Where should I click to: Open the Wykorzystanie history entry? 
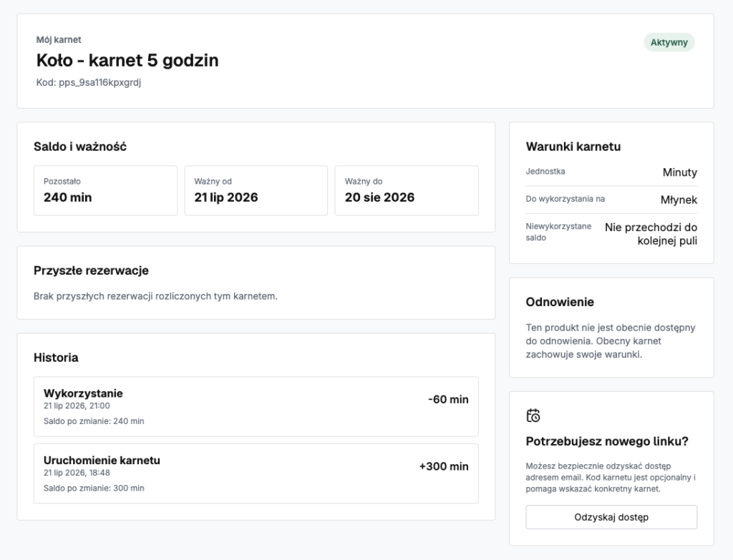point(256,407)
